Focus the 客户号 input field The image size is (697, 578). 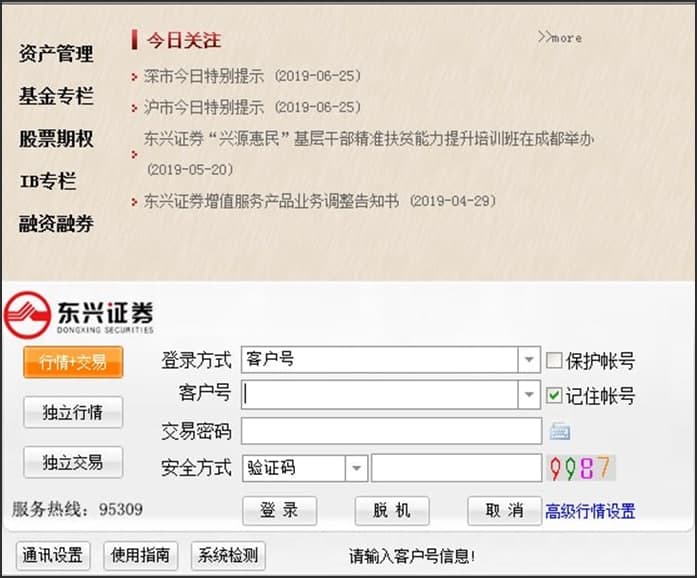coord(380,394)
